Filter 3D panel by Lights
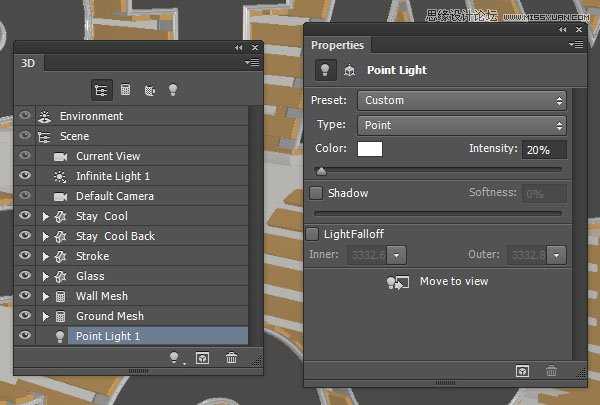This screenshot has height=405, width=600. 173,90
